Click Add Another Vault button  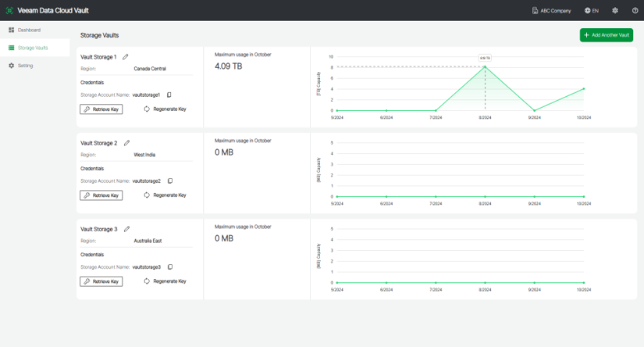606,35
